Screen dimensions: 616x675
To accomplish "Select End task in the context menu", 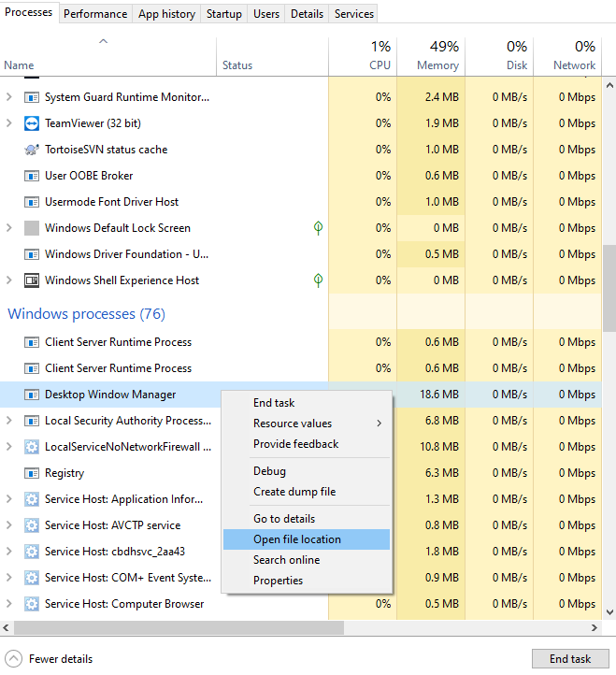I will point(274,403).
